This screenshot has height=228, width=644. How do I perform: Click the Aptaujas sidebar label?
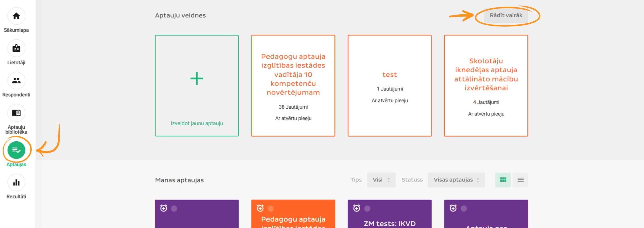coord(16,164)
